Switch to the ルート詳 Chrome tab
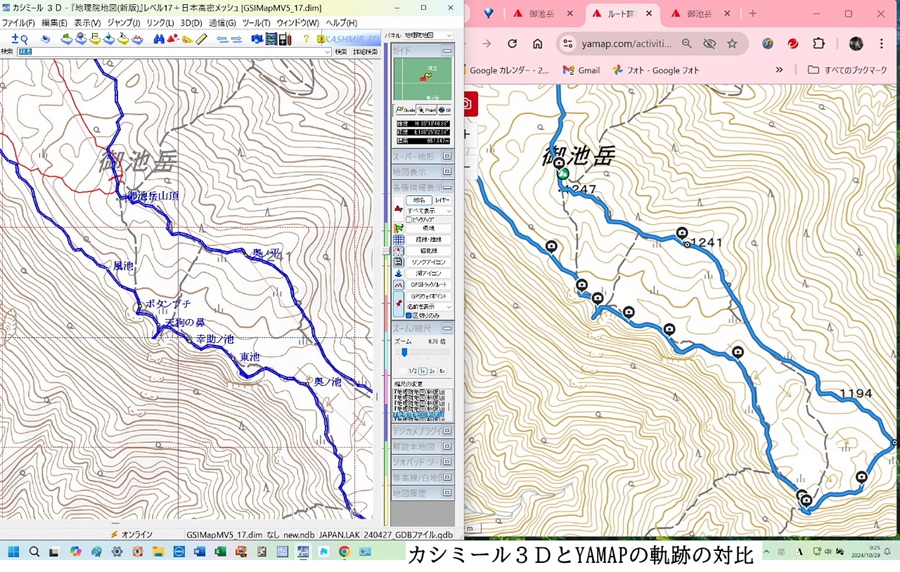The image size is (900, 572). point(623,14)
